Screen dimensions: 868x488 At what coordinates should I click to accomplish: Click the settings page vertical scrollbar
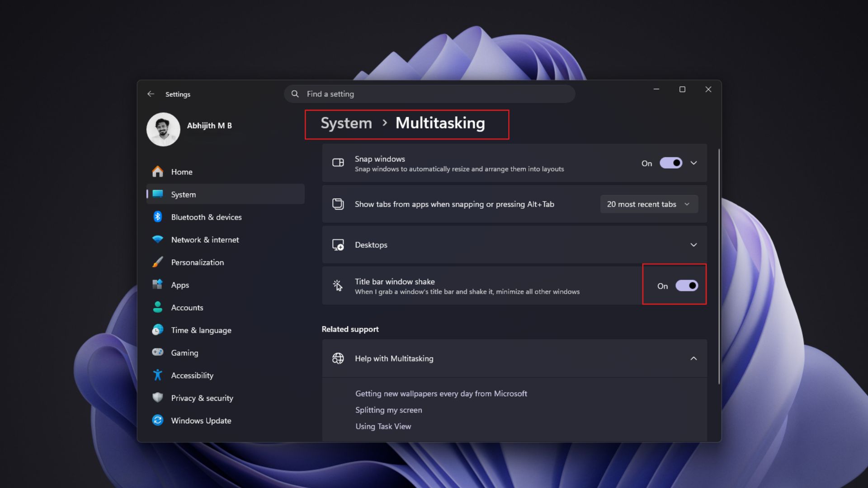click(719, 267)
